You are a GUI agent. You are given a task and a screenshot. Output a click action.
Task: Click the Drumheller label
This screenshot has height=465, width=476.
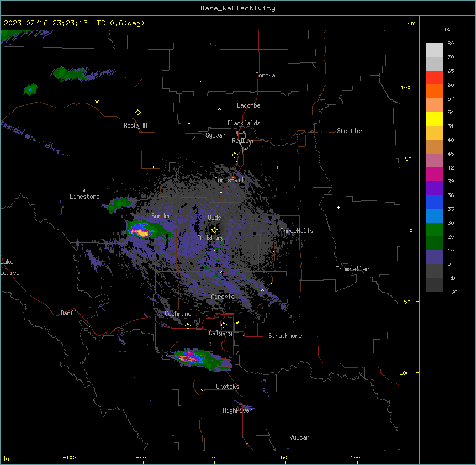352,269
